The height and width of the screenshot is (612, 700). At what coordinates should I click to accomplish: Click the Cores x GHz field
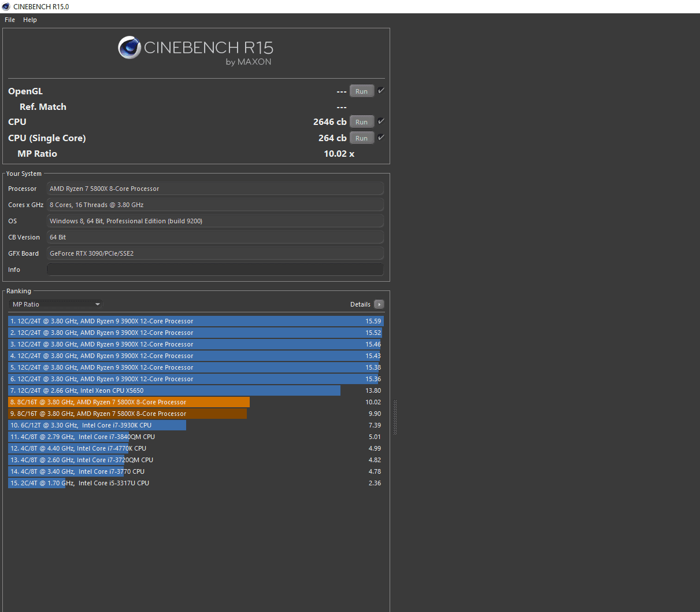tap(215, 205)
